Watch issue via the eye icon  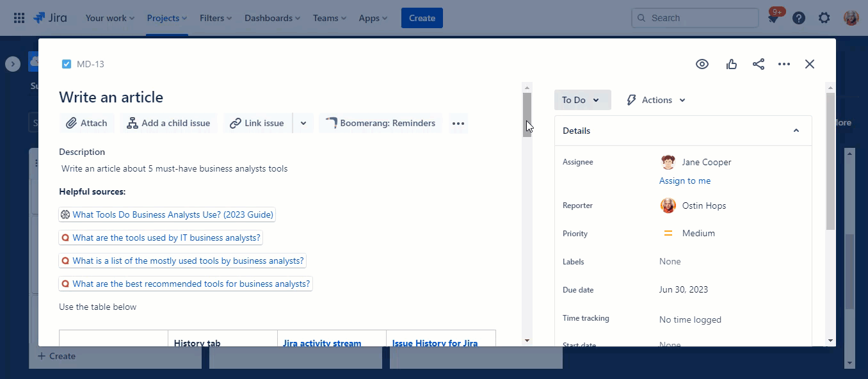[702, 64]
